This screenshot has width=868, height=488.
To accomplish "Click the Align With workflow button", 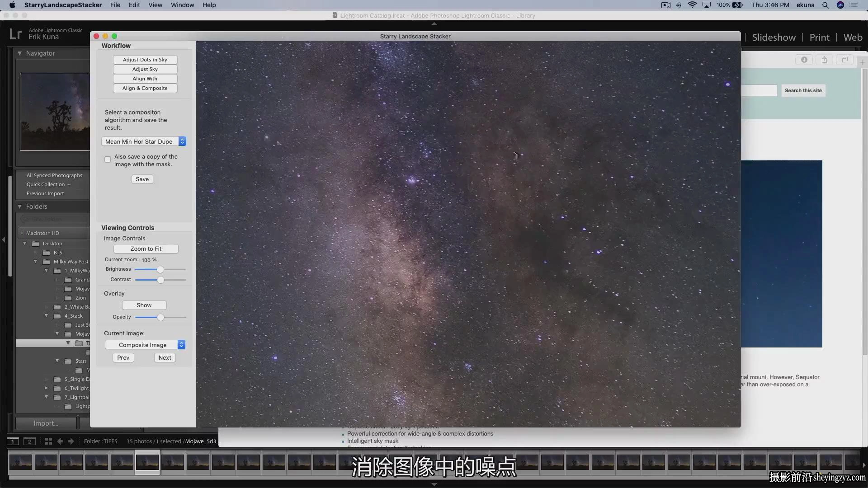I will [145, 79].
